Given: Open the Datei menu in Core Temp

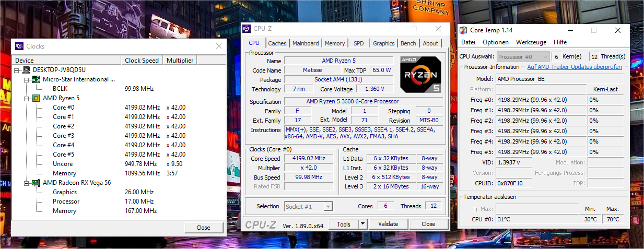Looking at the screenshot, I should [x=469, y=42].
